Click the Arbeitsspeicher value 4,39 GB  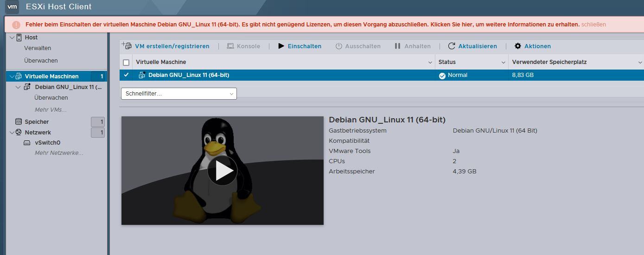(x=465, y=172)
